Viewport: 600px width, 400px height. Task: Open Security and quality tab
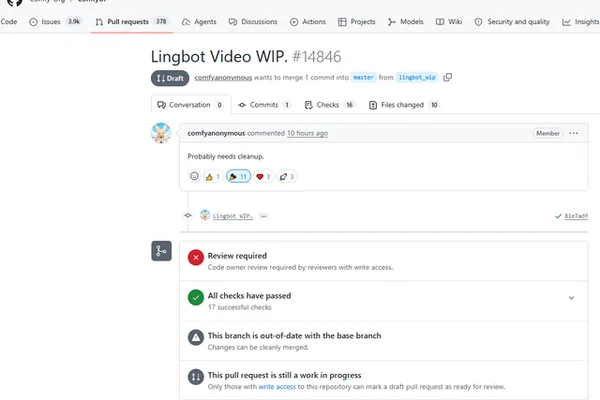click(x=512, y=22)
